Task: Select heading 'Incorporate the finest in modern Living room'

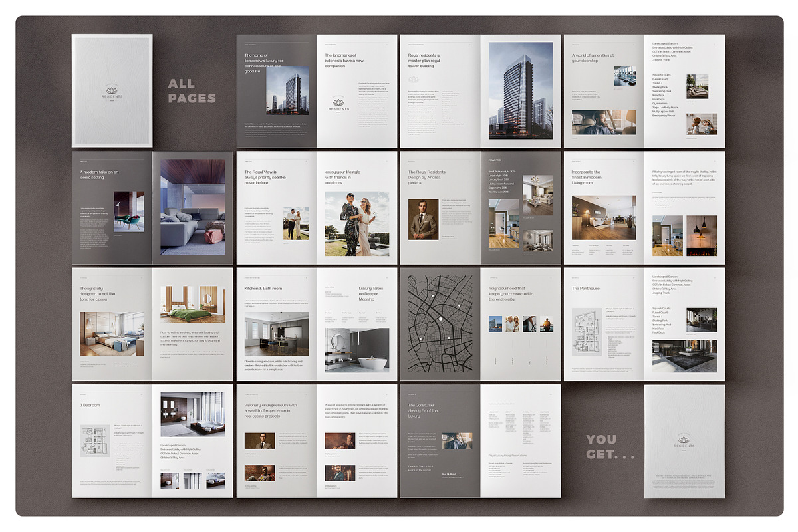Action: tap(587, 177)
